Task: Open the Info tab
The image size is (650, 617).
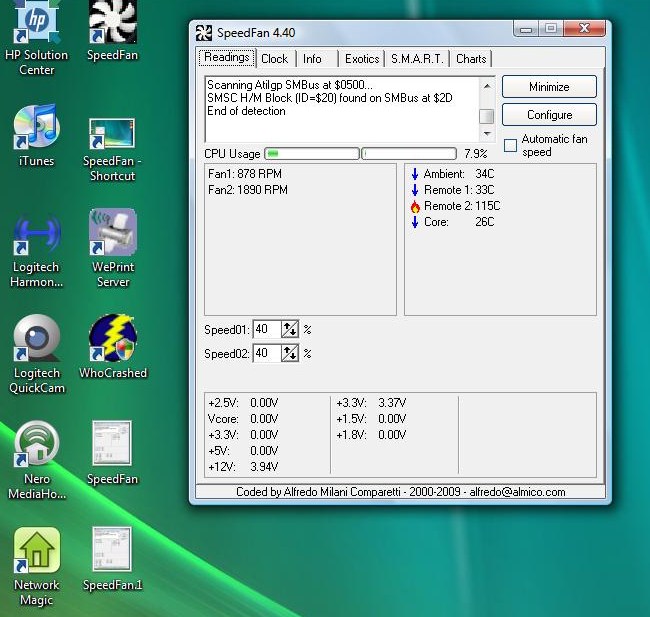Action: 312,59
